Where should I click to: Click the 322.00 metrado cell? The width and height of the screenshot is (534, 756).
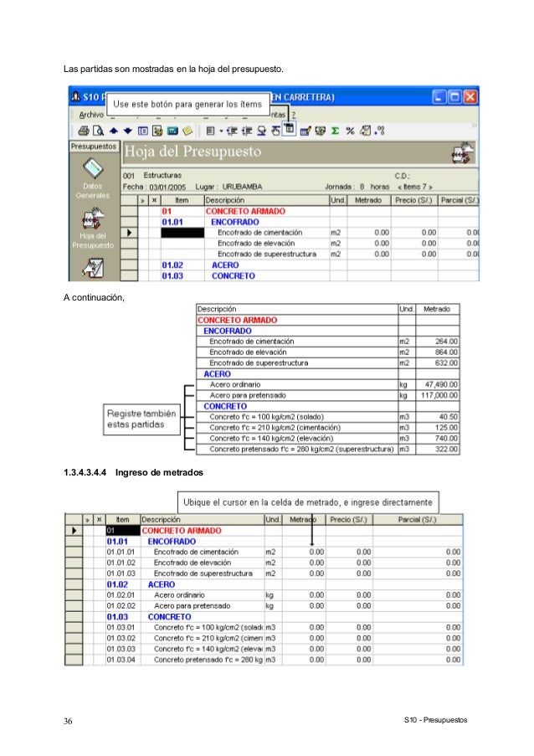[437, 450]
